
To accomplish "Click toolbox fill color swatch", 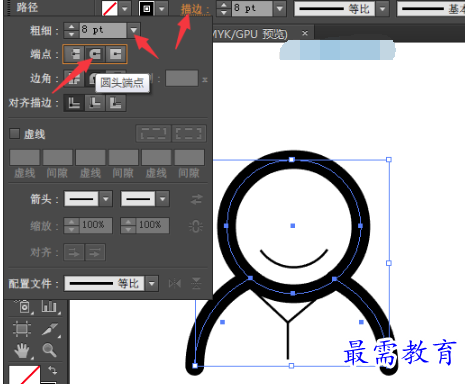I will click(x=24, y=375).
